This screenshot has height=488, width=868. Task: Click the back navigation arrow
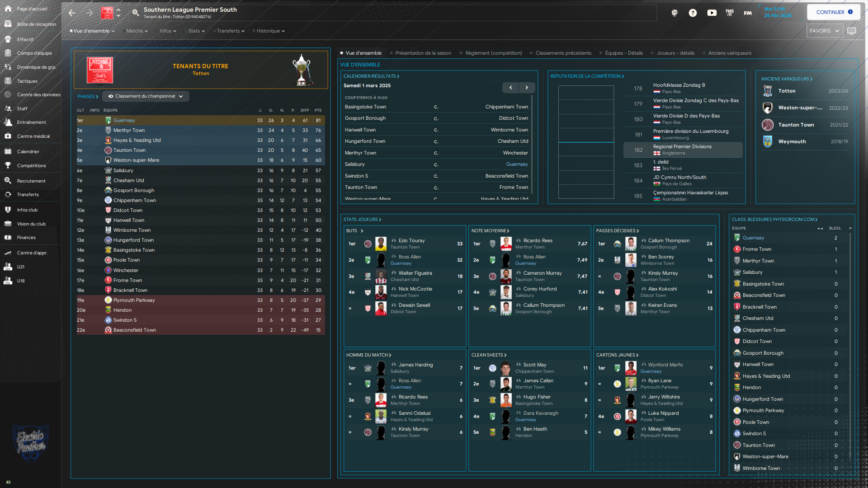72,13
